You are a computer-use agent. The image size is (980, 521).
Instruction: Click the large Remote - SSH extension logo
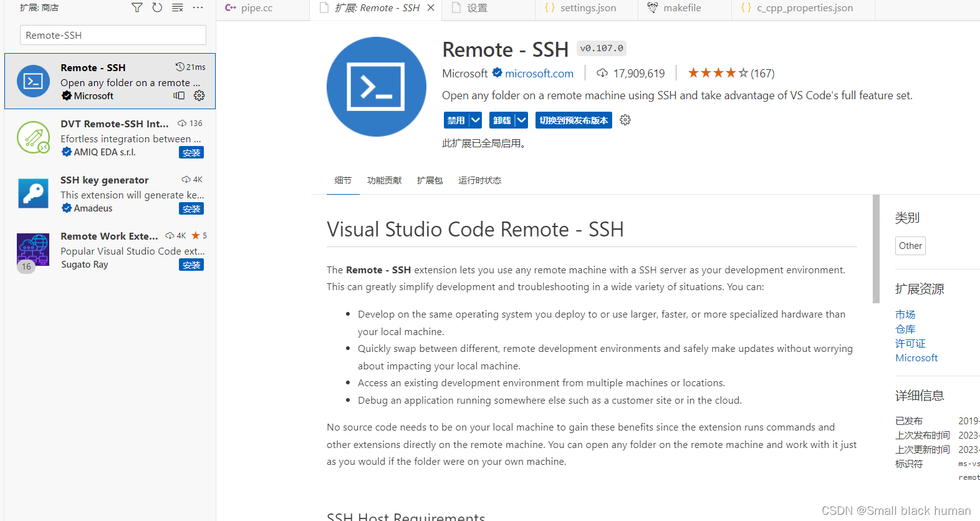tap(377, 87)
